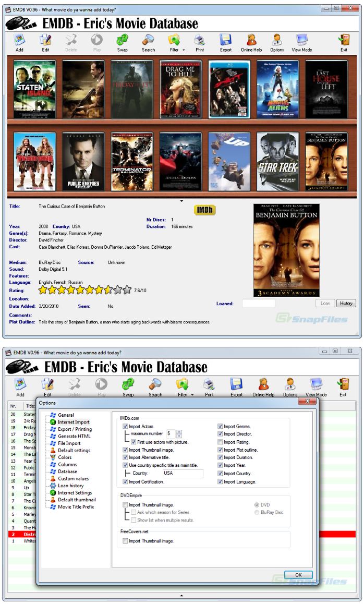Screen dimensions: 364x604
Task: Enable FreeCovers.net Import Thumbnail image
Action: 125,541
